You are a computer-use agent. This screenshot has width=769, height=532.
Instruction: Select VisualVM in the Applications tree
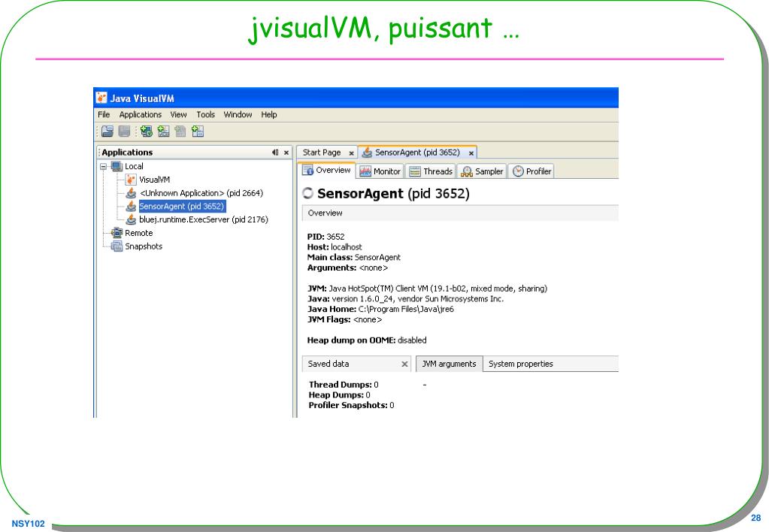point(154,180)
